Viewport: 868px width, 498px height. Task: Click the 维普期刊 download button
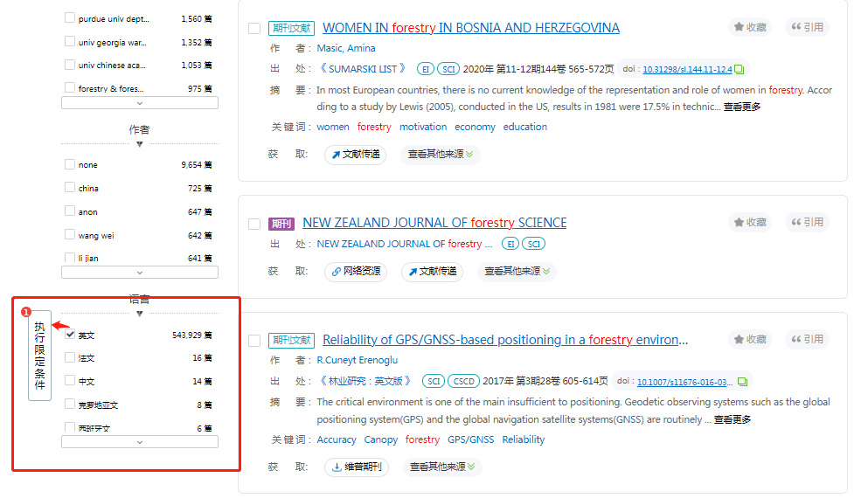[x=356, y=467]
